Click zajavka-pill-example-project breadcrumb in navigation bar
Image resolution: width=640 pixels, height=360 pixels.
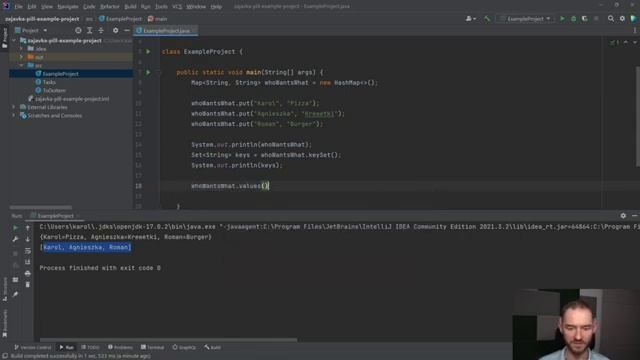(42, 19)
